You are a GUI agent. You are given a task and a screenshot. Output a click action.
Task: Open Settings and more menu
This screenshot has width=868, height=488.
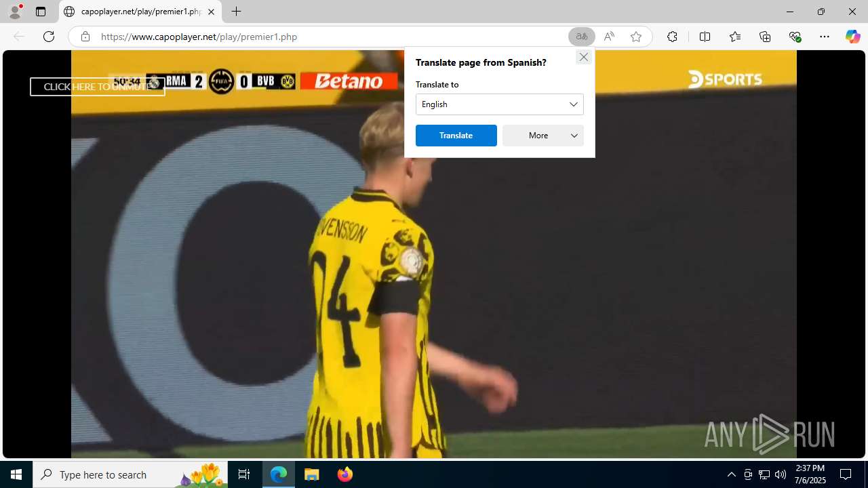[825, 37]
